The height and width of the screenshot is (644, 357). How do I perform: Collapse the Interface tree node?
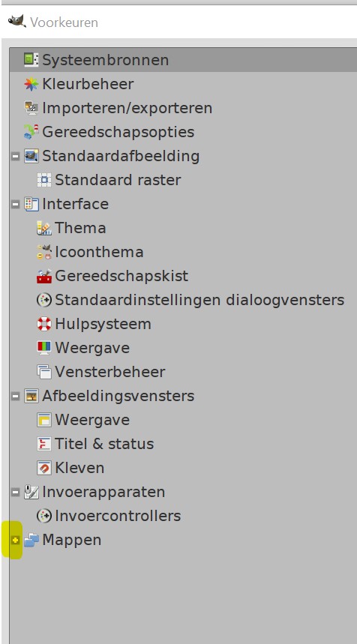pyautogui.click(x=16, y=204)
